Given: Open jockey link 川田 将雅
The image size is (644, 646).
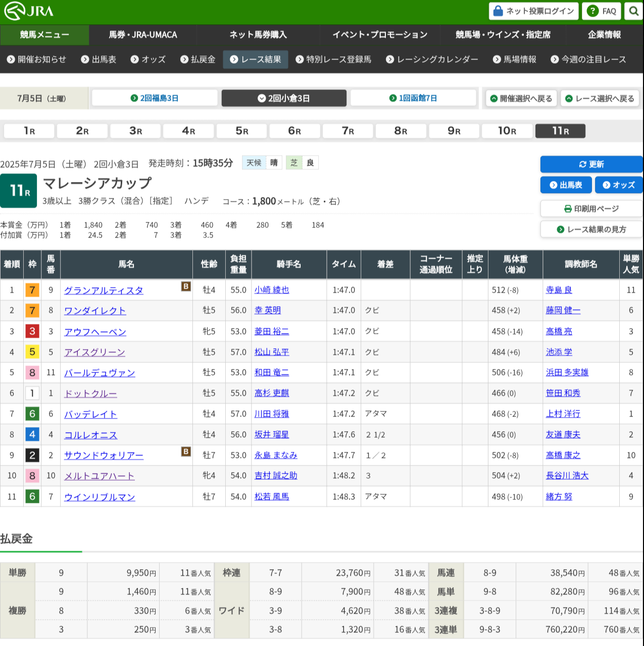Looking at the screenshot, I should (x=272, y=414).
